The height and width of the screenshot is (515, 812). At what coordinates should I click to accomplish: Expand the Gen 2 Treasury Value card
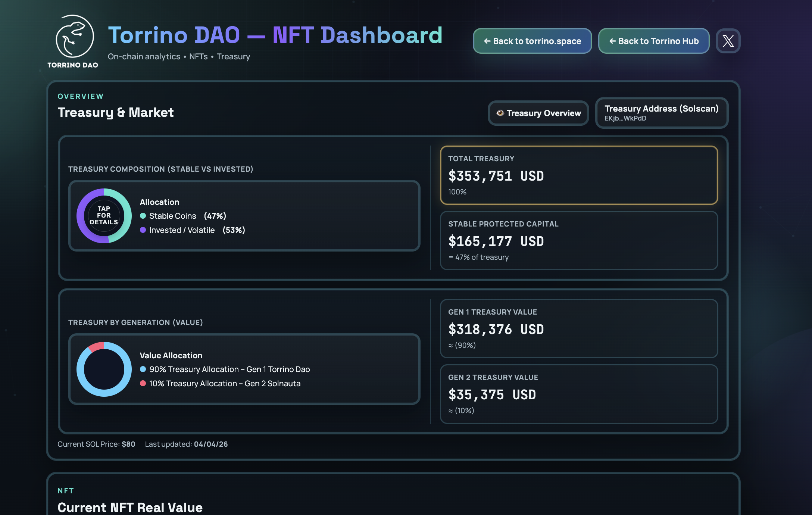[x=579, y=394]
